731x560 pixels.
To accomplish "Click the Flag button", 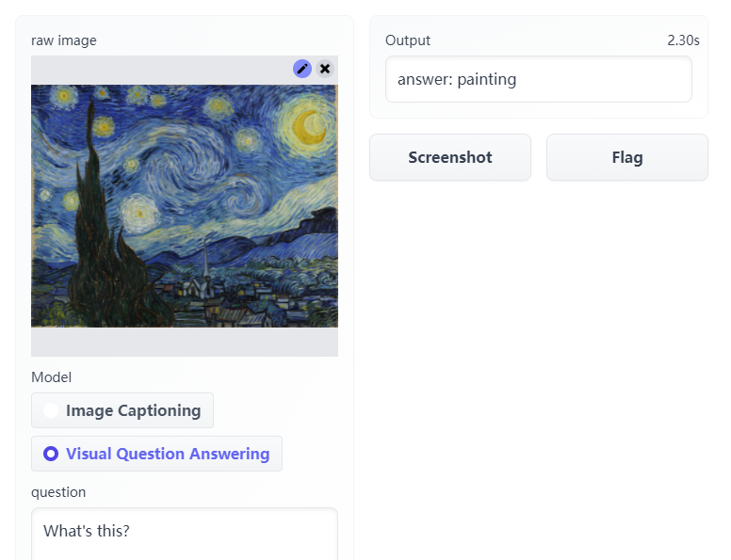I will [x=627, y=157].
